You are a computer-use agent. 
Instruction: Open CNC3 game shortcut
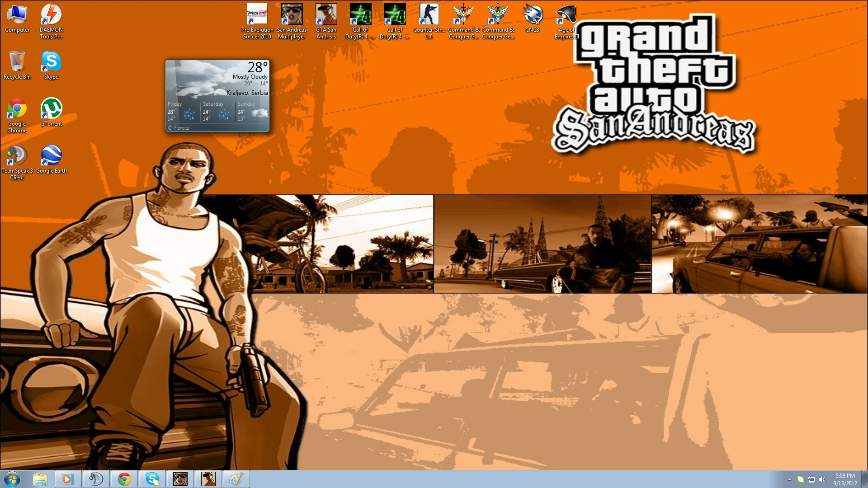[532, 15]
